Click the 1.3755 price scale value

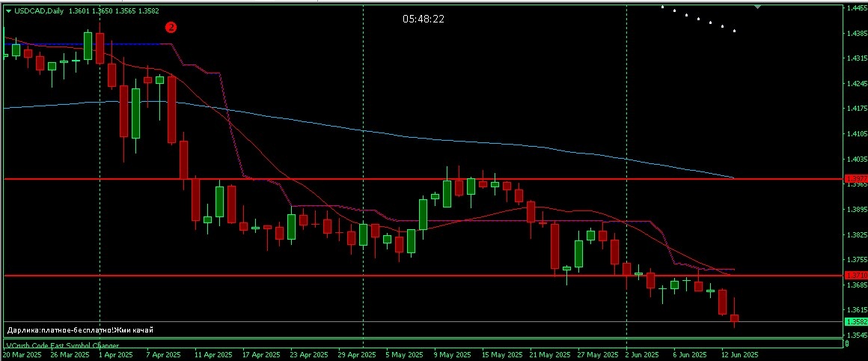(x=856, y=260)
